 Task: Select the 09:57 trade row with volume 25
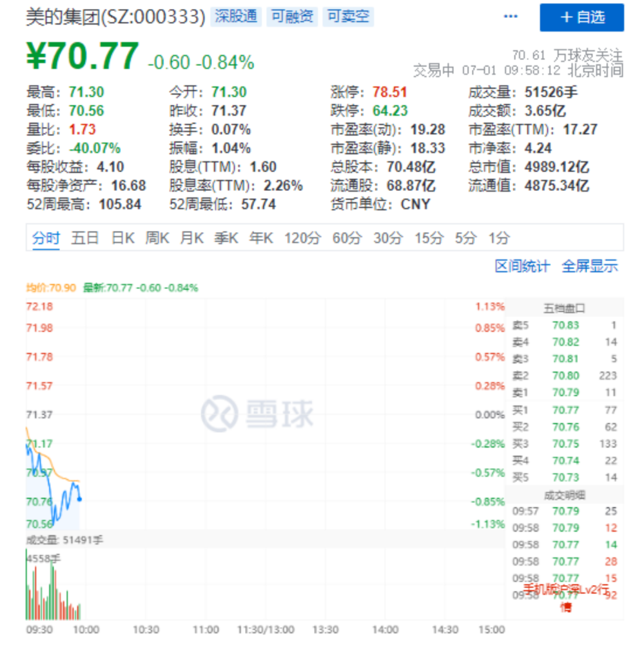click(564, 511)
